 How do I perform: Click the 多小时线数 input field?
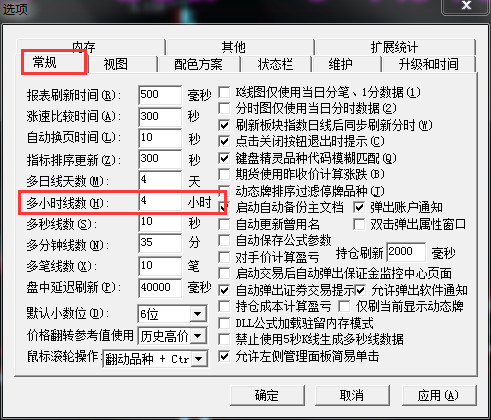[160, 201]
